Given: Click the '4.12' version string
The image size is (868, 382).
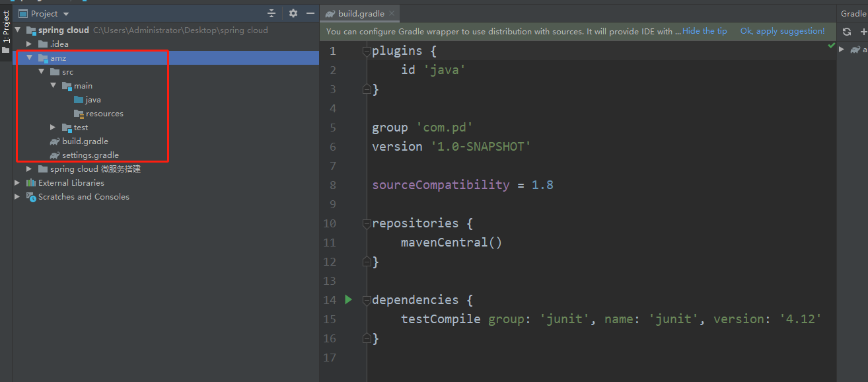Looking at the screenshot, I should point(801,319).
